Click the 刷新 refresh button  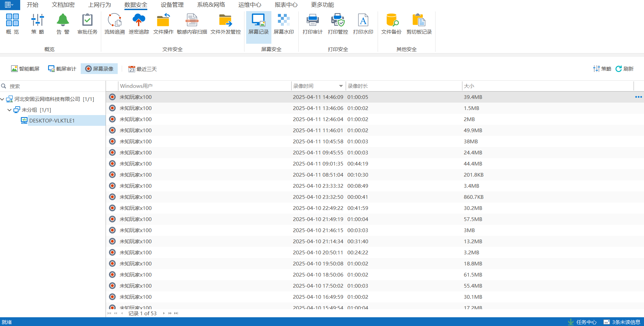624,69
